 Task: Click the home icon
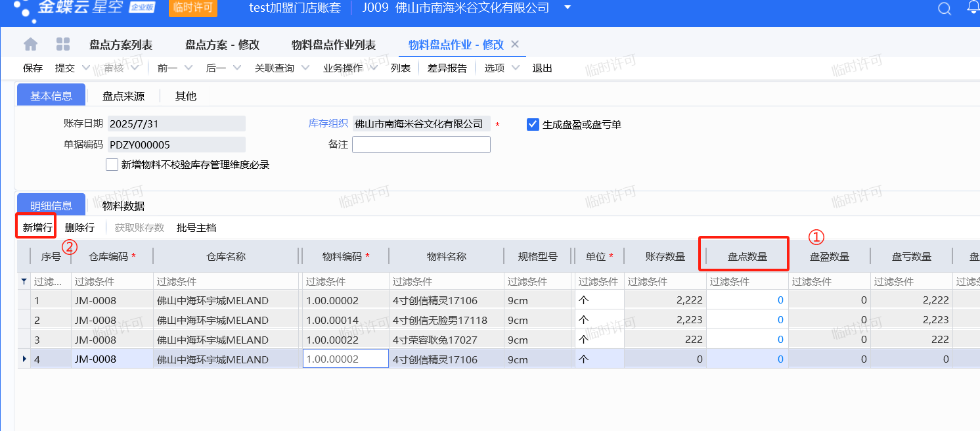31,45
